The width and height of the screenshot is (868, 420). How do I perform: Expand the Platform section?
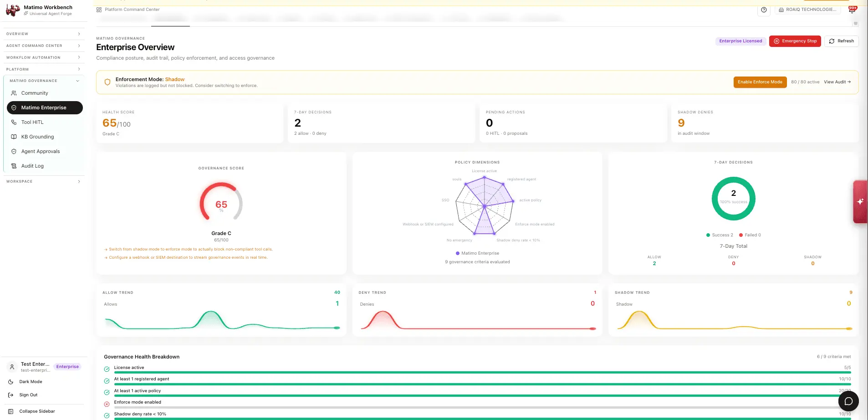(x=44, y=69)
